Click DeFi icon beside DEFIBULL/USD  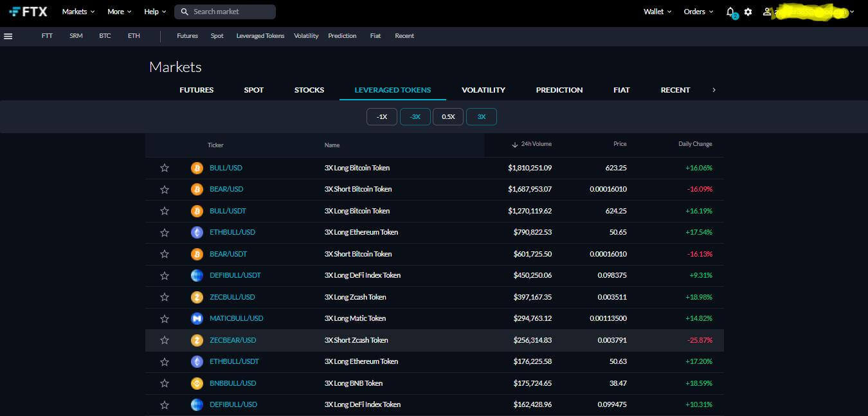tap(197, 404)
